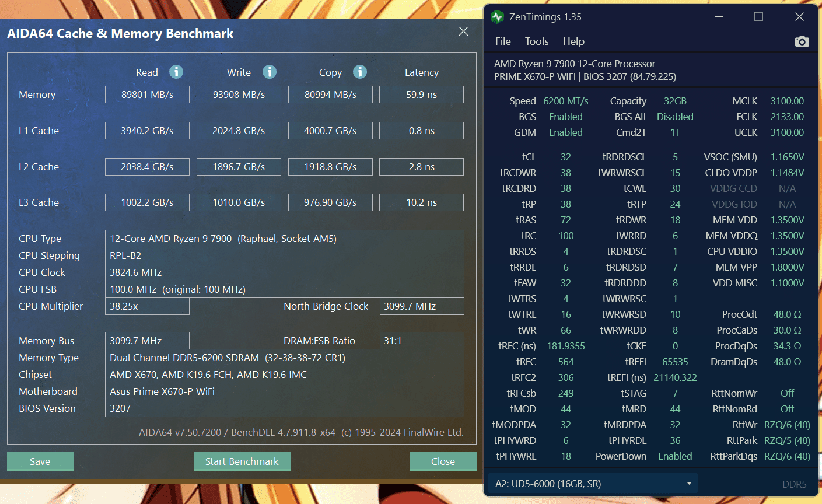Click the ZenTimings app logo icon
Screen dimensions: 822x504
click(497, 17)
